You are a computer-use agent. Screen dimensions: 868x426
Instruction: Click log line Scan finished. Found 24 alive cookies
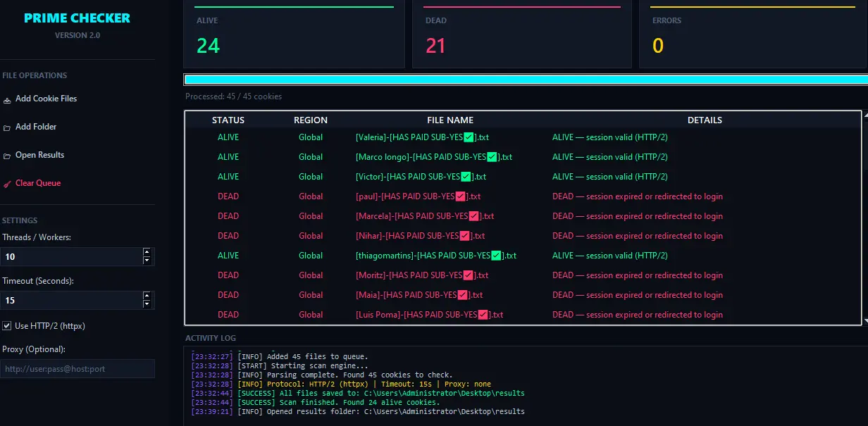pyautogui.click(x=315, y=402)
